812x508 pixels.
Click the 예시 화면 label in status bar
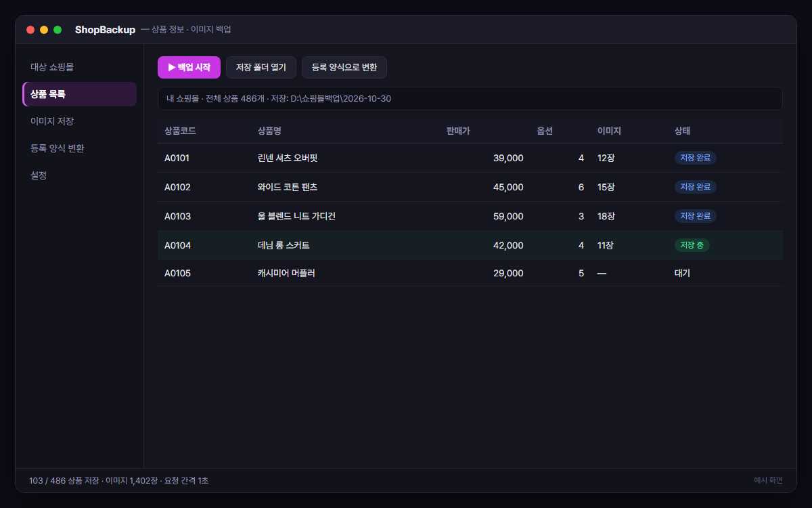pos(768,480)
